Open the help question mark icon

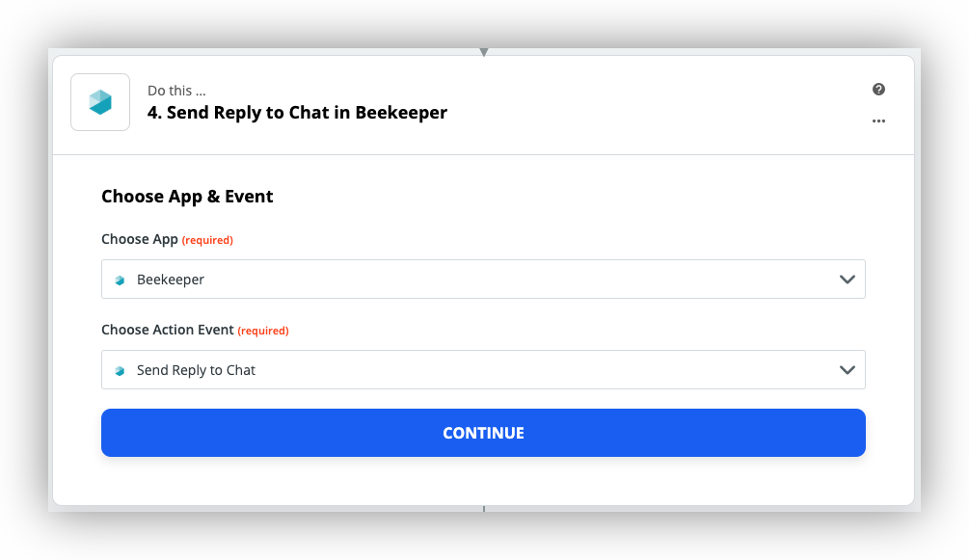pos(878,90)
